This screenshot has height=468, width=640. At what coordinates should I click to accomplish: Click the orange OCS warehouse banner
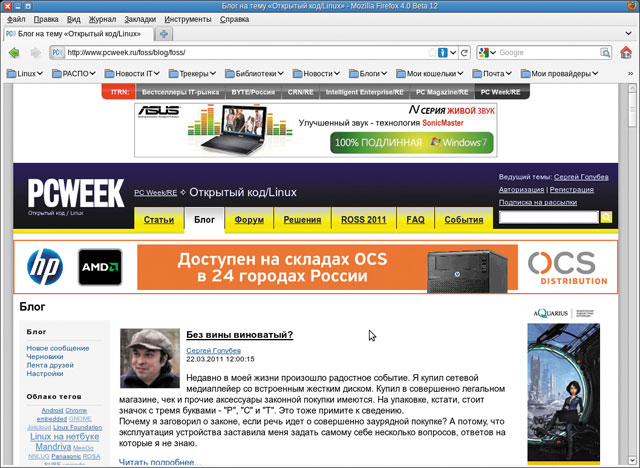pyautogui.click(x=327, y=267)
